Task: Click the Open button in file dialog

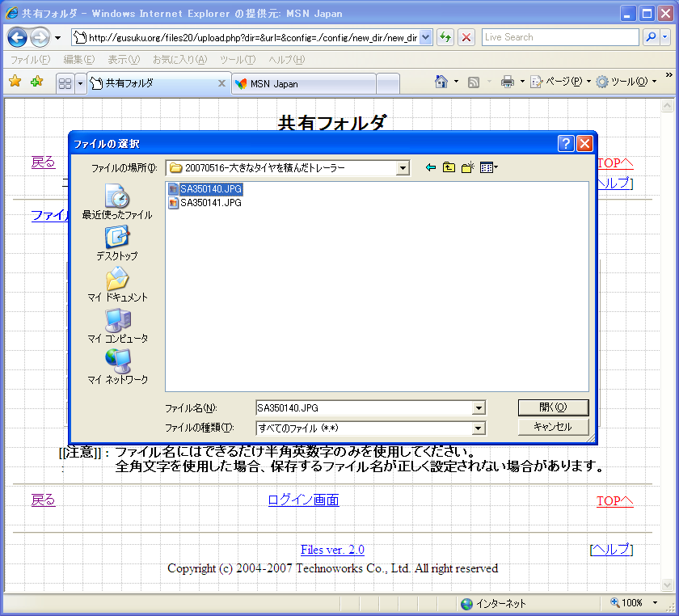Action: 553,407
